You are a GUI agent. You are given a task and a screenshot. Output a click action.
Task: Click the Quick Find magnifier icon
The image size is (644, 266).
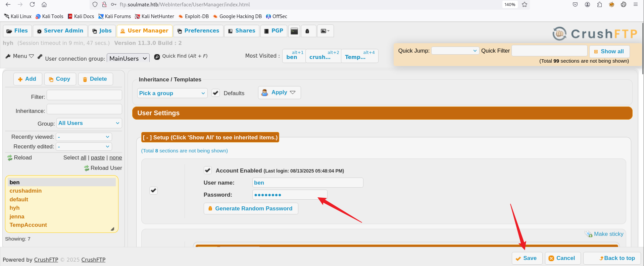tap(157, 57)
